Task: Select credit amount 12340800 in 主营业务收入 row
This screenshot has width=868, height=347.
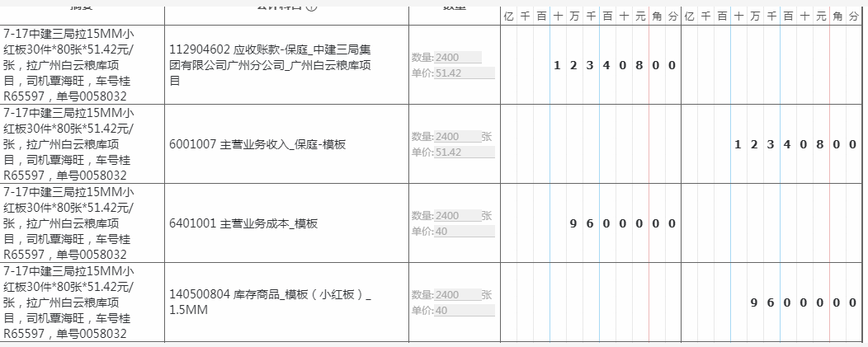Action: point(771,144)
